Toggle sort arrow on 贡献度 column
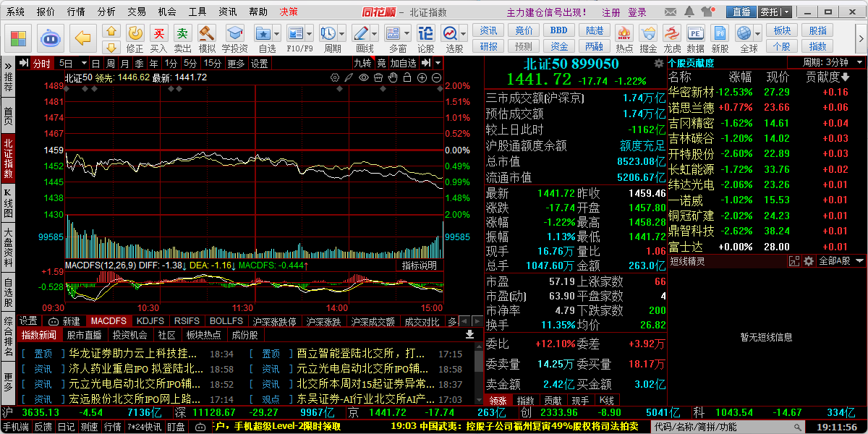 click(843, 77)
